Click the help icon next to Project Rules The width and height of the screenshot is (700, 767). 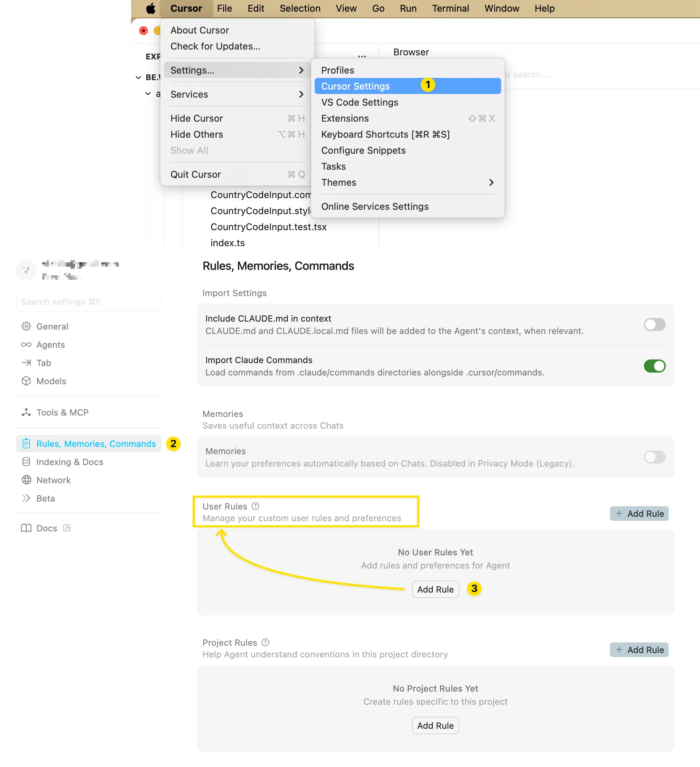[266, 642]
